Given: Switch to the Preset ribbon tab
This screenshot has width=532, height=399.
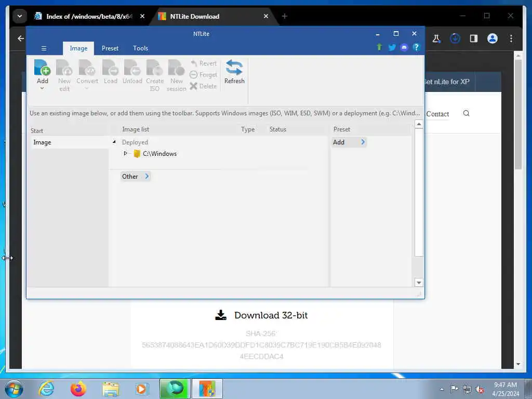Looking at the screenshot, I should pos(110,48).
